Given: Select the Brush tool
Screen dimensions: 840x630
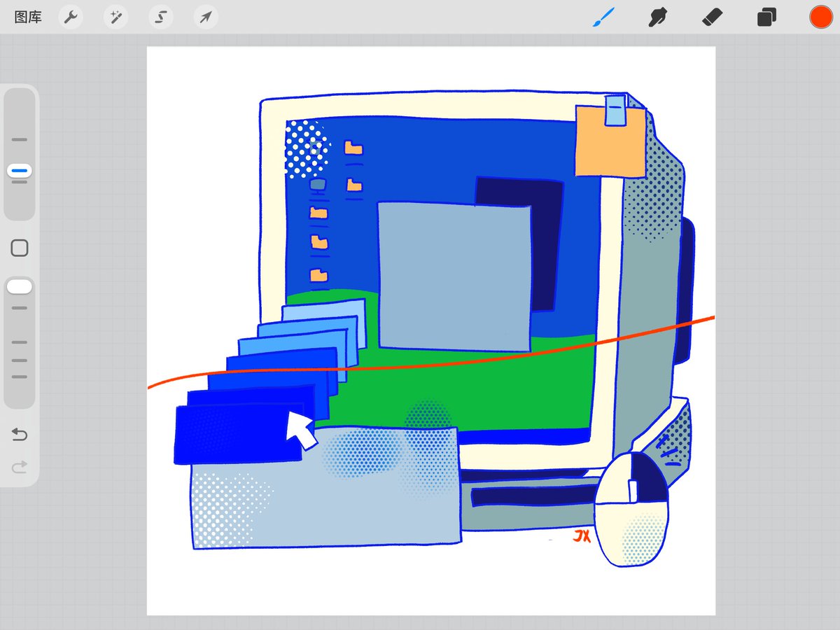Looking at the screenshot, I should pyautogui.click(x=603, y=17).
